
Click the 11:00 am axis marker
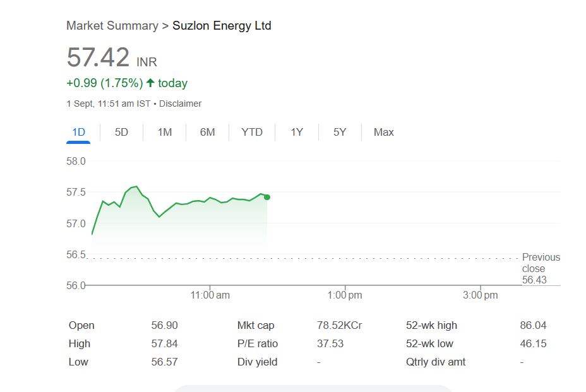coord(210,295)
